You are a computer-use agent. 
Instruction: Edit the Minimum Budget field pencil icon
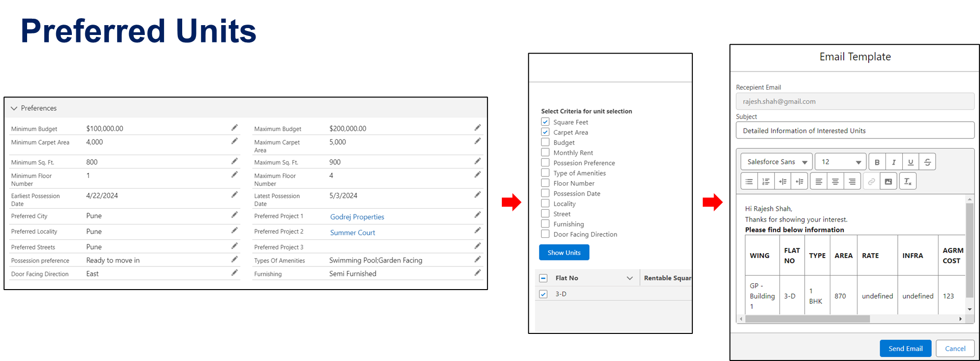click(x=234, y=128)
